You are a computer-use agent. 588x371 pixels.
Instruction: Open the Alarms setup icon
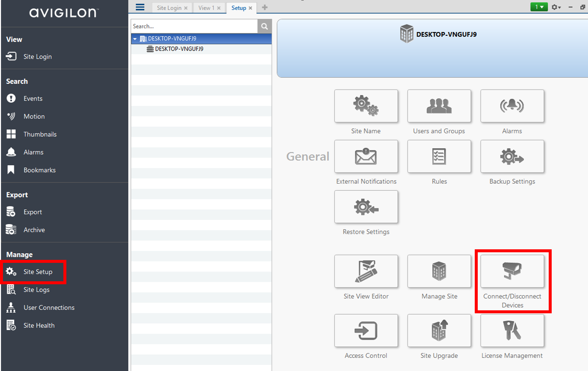click(x=512, y=106)
